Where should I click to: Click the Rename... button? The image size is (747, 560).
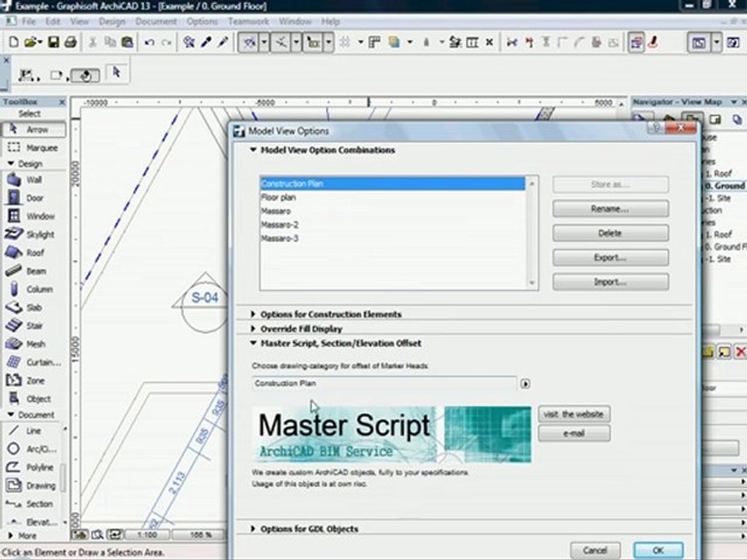pyautogui.click(x=610, y=208)
